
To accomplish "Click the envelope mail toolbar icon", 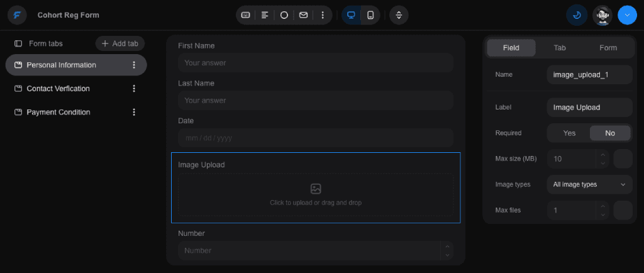I will click(x=303, y=15).
